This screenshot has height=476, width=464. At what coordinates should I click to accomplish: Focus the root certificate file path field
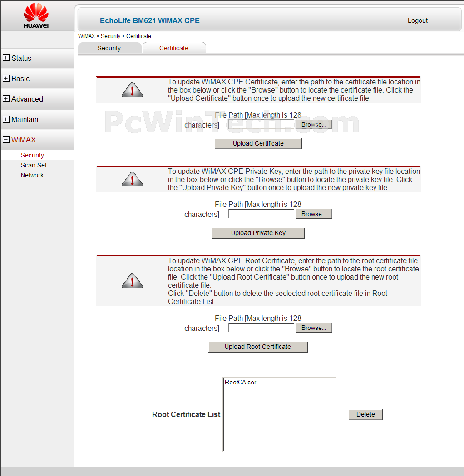261,328
